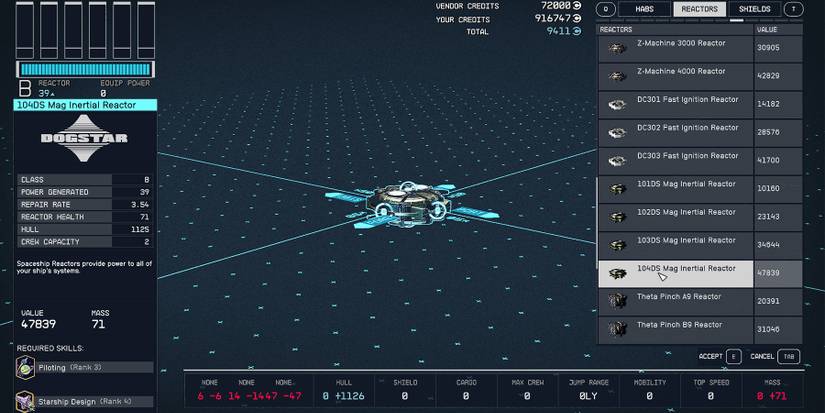825x413 pixels.
Task: Click the class B reactor letter icon
Action: pos(24,88)
